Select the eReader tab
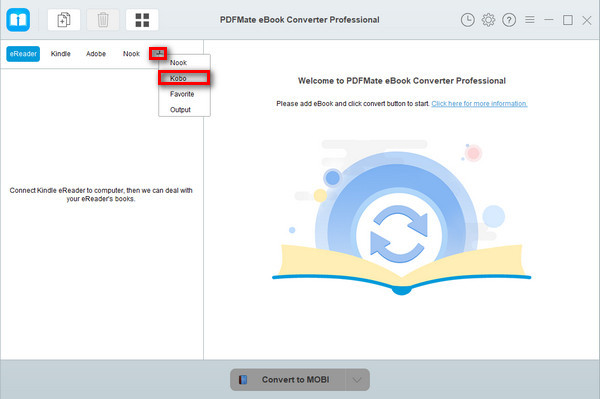Viewport: 600px width, 399px height. coord(23,54)
